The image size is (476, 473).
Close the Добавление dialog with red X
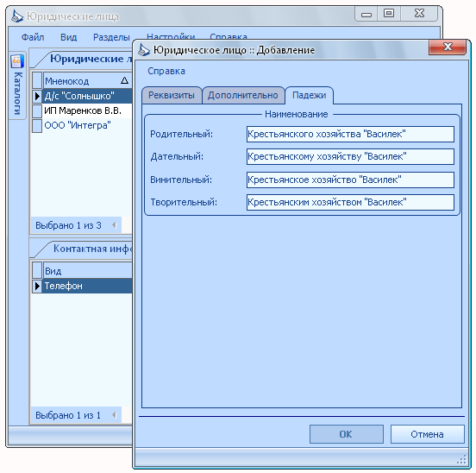click(448, 47)
